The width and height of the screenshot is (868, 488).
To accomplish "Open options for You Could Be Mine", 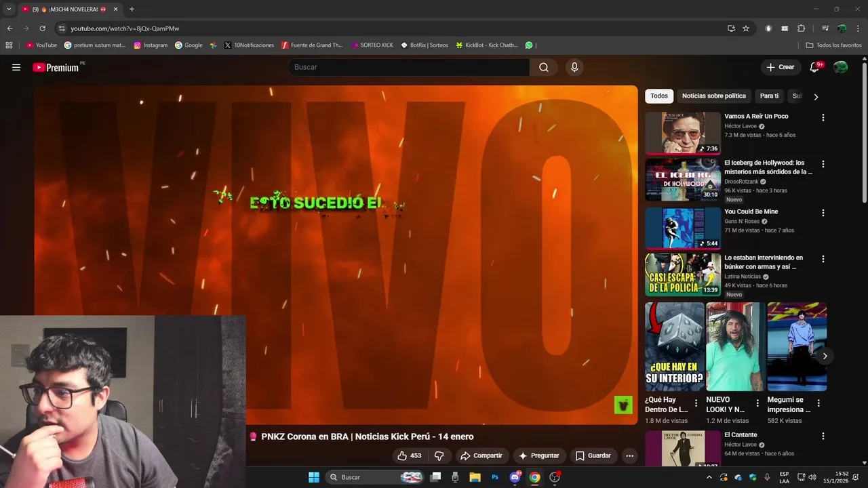I will point(823,213).
